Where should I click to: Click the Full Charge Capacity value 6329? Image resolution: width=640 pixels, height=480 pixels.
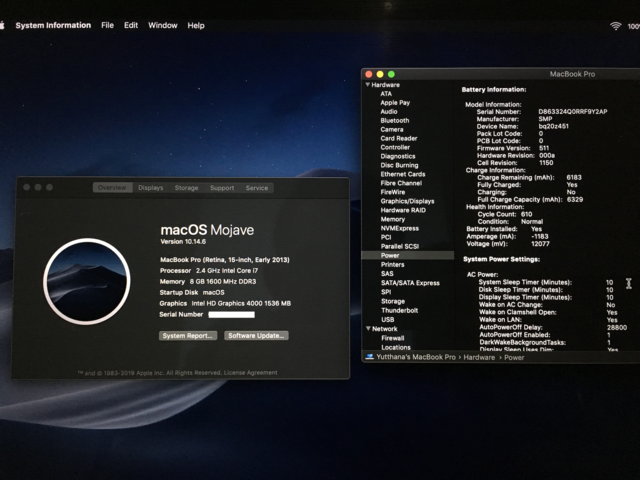pyautogui.click(x=575, y=200)
